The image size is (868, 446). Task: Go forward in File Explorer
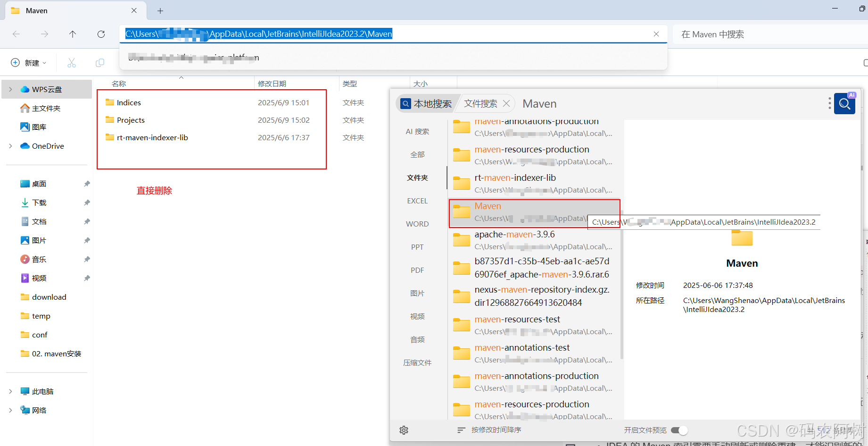pos(44,34)
